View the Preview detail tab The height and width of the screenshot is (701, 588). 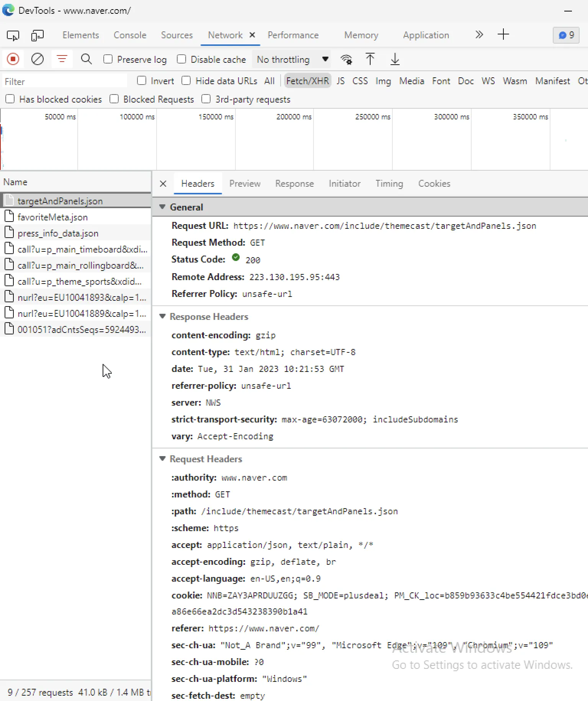(x=245, y=184)
